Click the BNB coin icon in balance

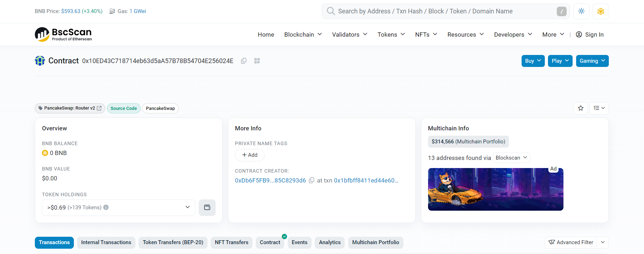[45, 153]
